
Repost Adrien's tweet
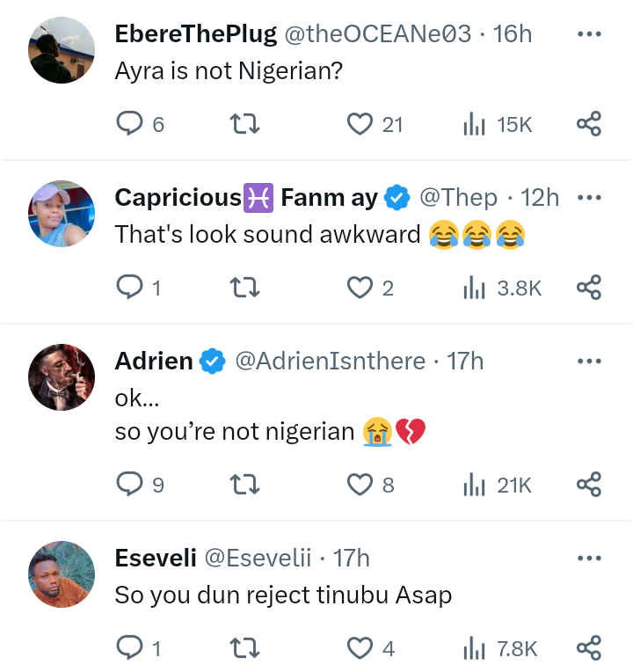point(244,484)
